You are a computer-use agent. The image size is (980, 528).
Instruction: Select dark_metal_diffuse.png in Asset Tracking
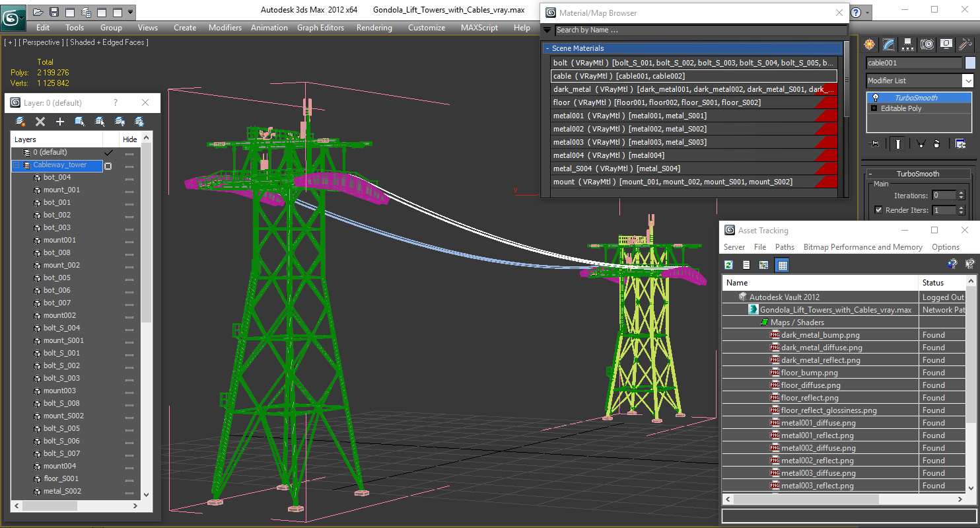point(822,348)
